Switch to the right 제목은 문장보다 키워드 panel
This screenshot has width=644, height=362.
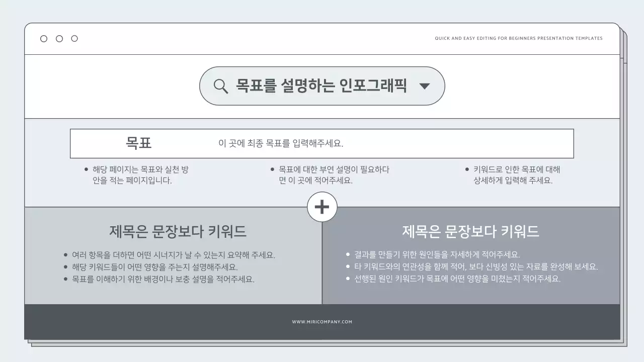click(x=470, y=231)
